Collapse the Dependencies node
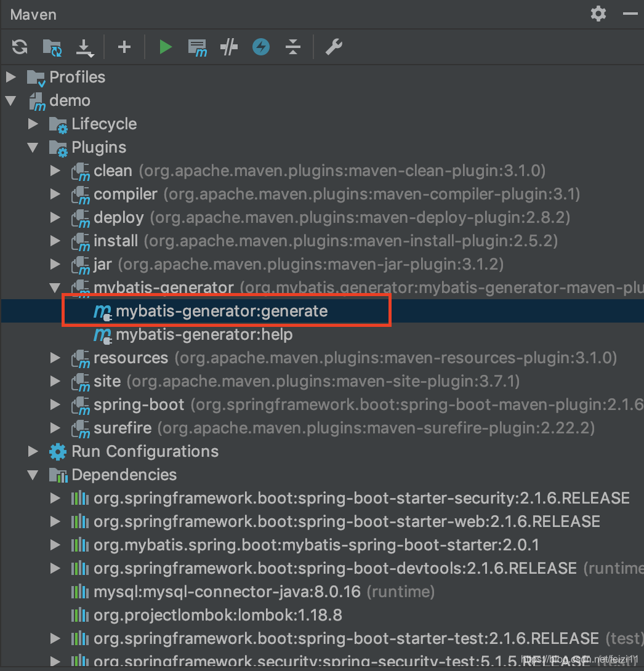Screen dimensions: 644x671 click(33, 475)
